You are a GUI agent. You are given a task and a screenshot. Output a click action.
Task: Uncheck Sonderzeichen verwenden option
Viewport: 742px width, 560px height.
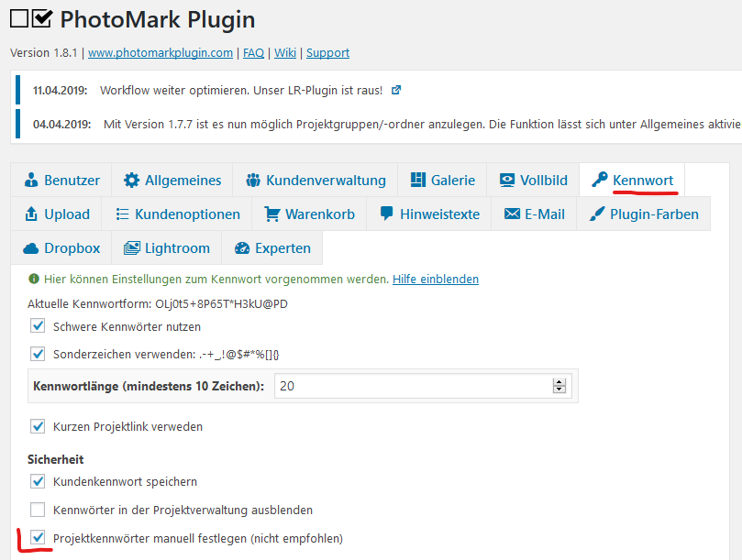(x=38, y=354)
